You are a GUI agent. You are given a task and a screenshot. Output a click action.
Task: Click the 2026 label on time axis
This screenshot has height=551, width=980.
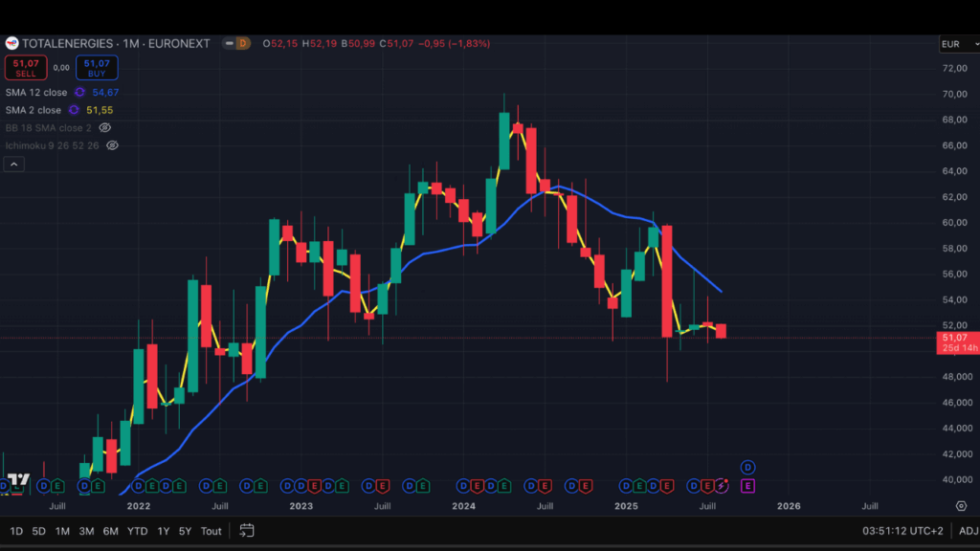pyautogui.click(x=789, y=506)
